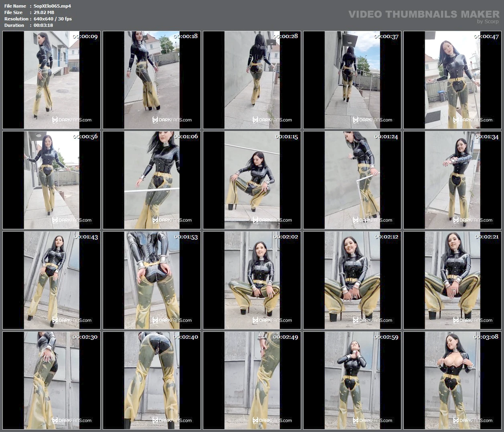Open the thumbnail at timestamp 00:01:24
This screenshot has height=432, width=504.
point(352,180)
